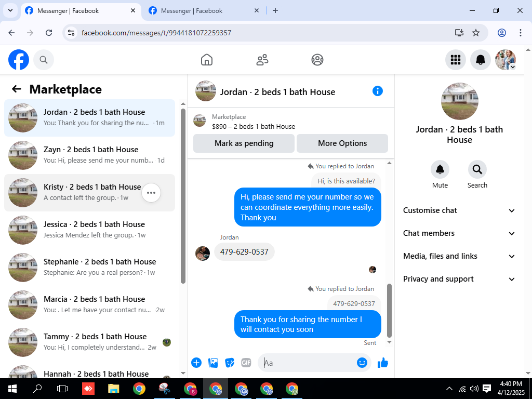Click the conversation list scrollbar

(183, 196)
